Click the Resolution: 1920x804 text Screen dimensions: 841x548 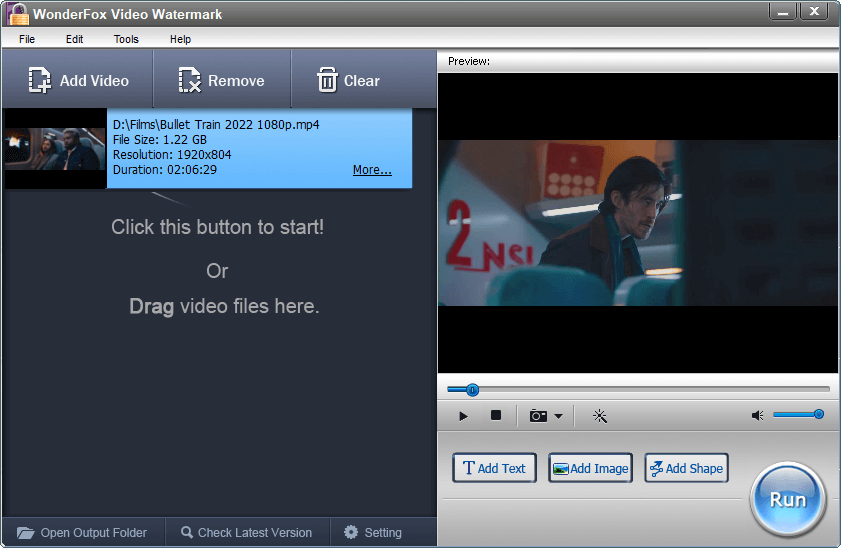click(x=172, y=155)
